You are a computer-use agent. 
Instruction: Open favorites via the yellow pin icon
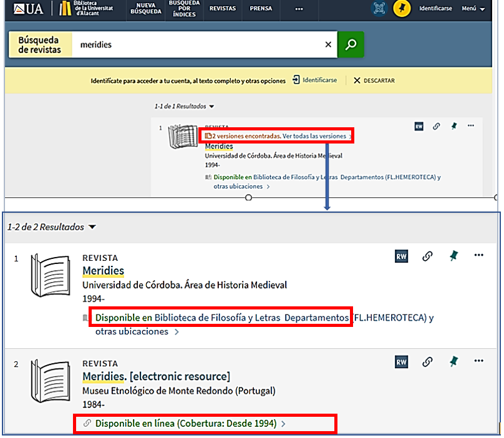point(402,9)
